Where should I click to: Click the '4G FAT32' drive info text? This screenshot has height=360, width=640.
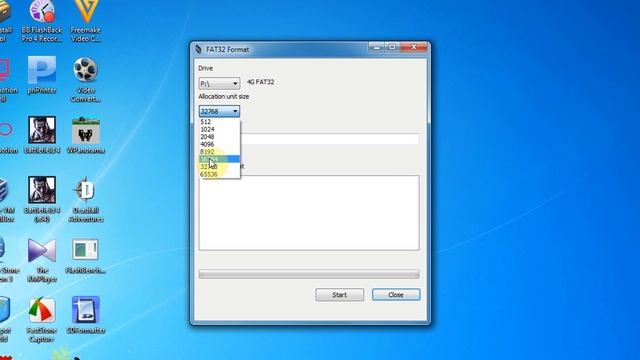[260, 82]
